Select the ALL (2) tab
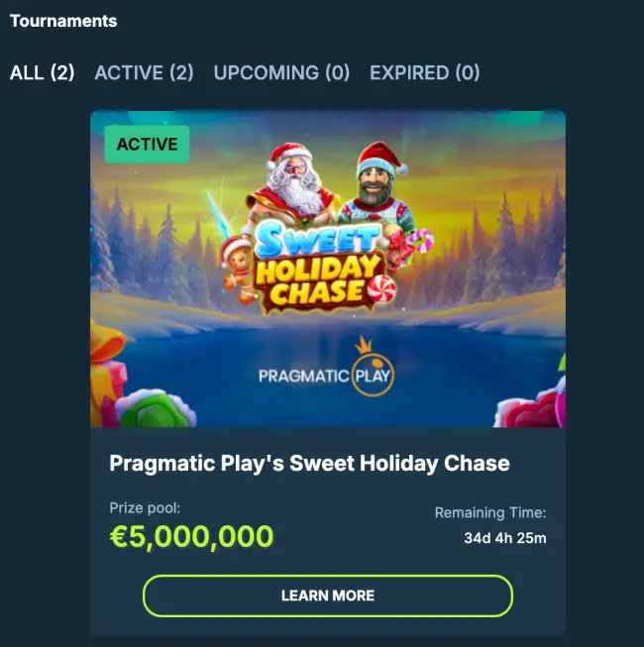Image resolution: width=644 pixels, height=647 pixels. pos(43,72)
